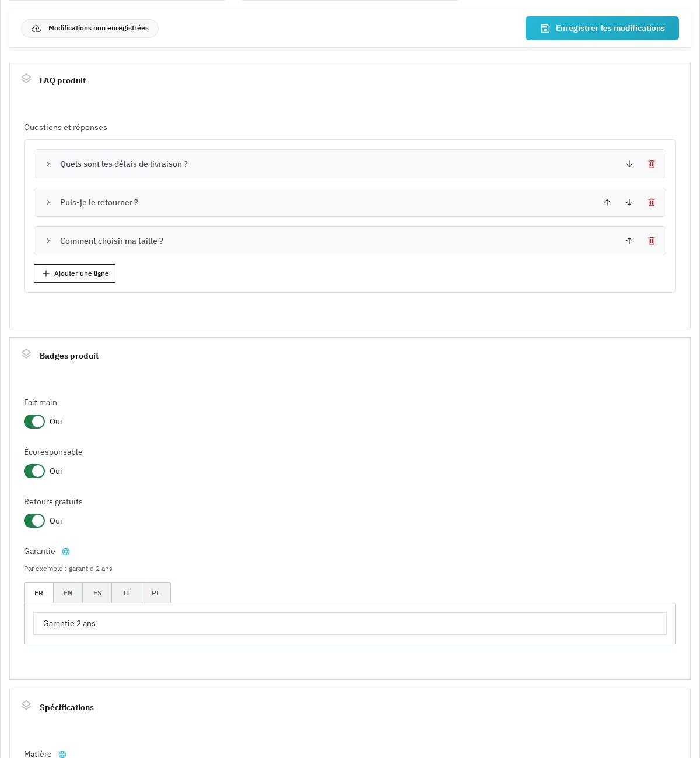Screen dimensions: 700x758
Task: Move 'Puis-je le retourner' question down
Action: 629,202
